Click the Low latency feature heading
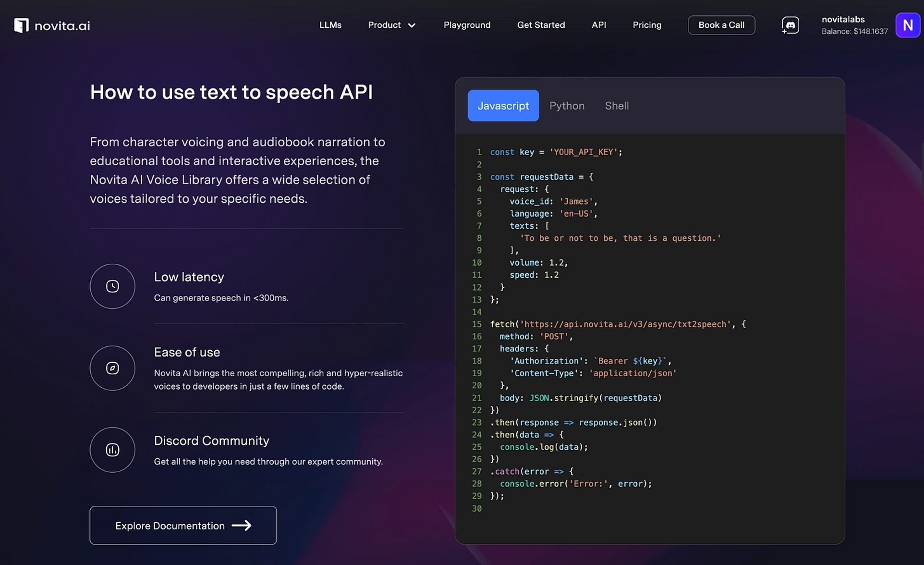Image resolution: width=924 pixels, height=565 pixels. [189, 277]
